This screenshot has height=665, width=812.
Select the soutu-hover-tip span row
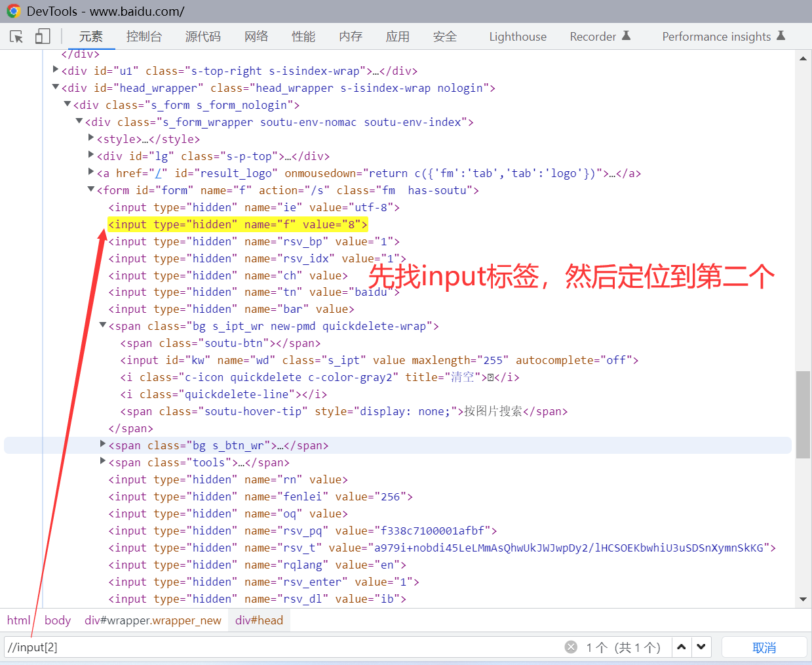pos(343,411)
